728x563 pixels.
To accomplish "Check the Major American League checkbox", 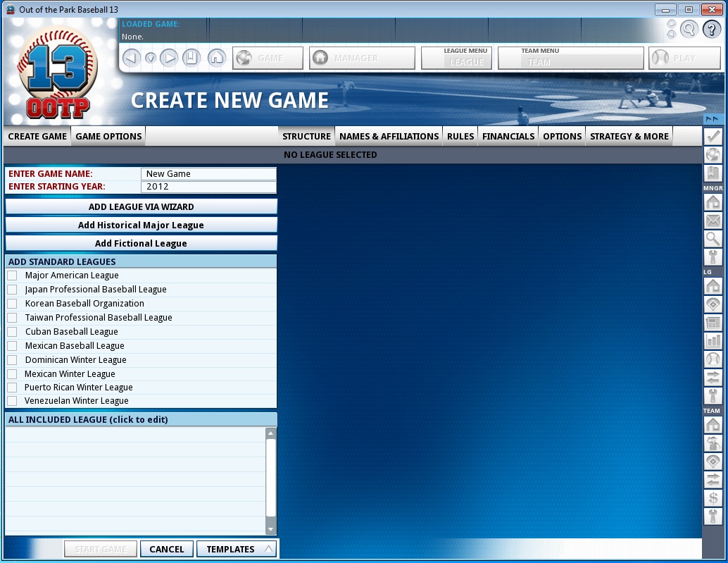I will pyautogui.click(x=13, y=276).
